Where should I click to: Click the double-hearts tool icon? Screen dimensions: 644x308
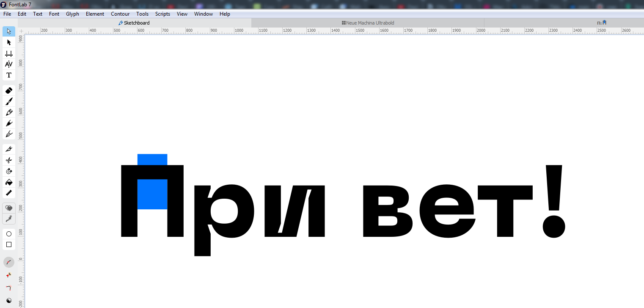click(9, 208)
